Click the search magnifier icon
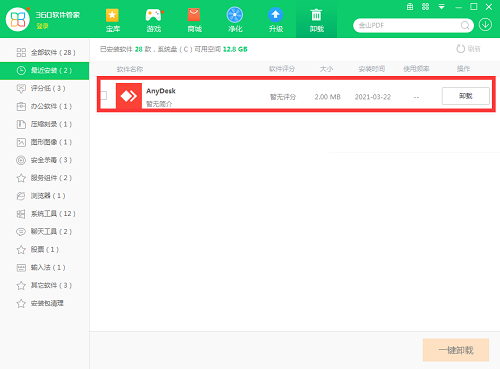 click(465, 25)
